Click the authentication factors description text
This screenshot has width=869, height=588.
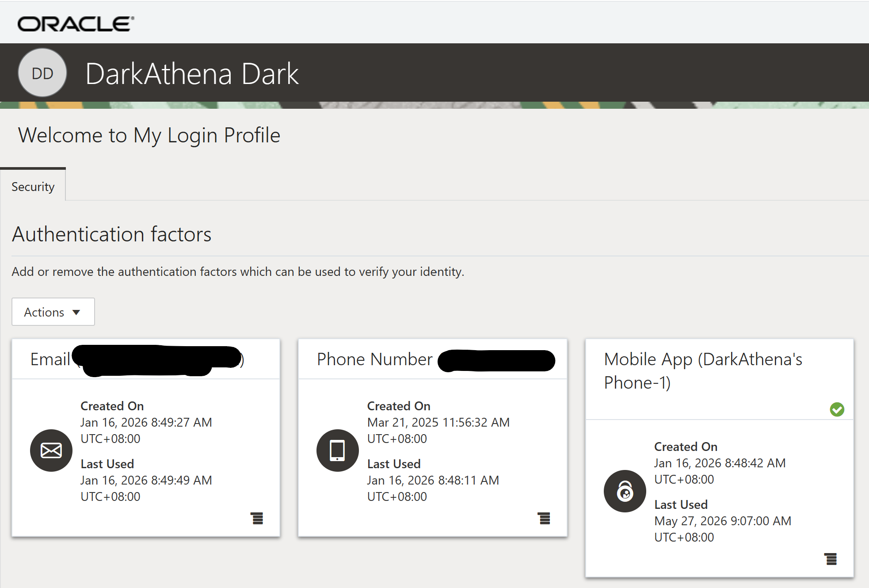238,271
